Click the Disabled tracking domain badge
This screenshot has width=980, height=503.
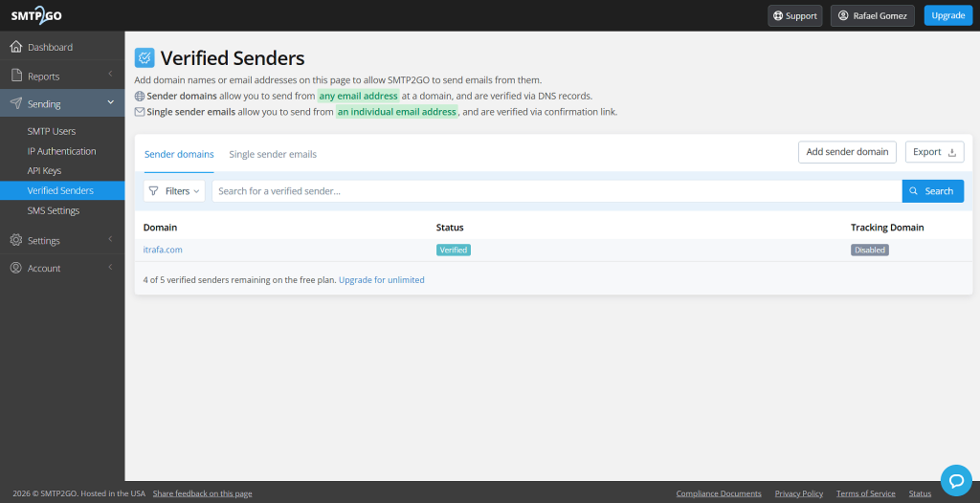[869, 250]
